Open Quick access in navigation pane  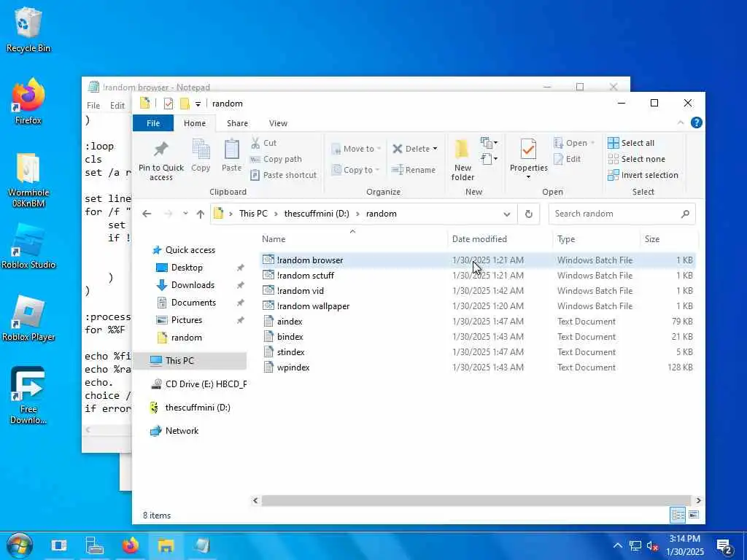click(x=190, y=250)
